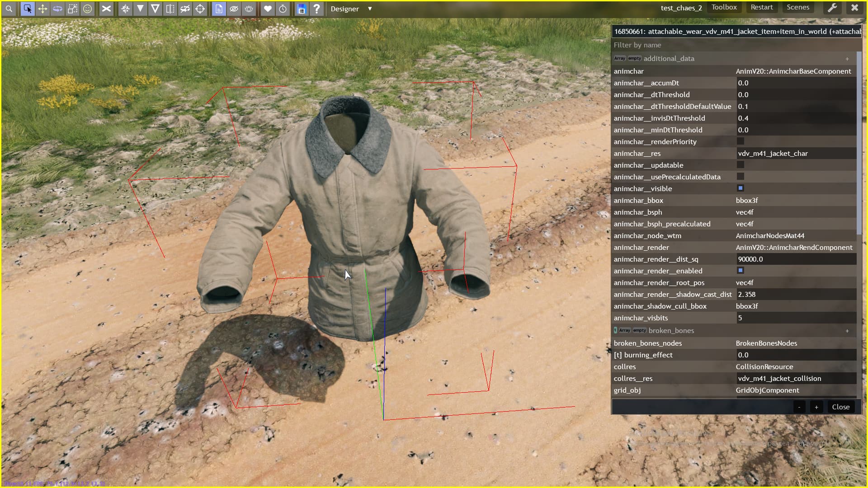
Task: Toggle animchar_render__enabled checkbox
Action: coord(741,271)
